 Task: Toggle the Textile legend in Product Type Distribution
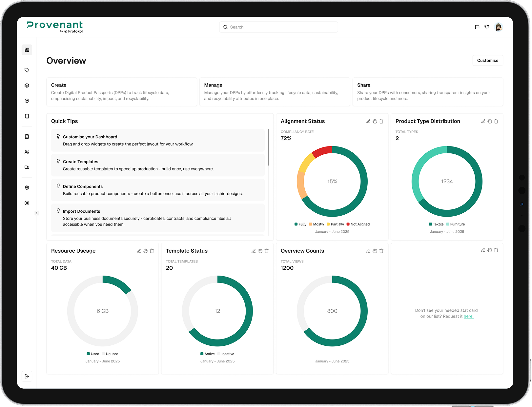(x=436, y=224)
